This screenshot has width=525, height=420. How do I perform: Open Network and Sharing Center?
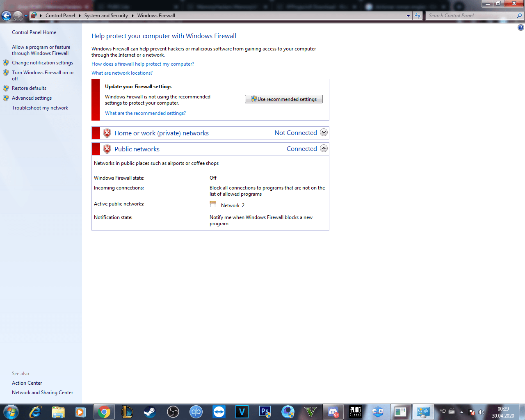pos(42,393)
